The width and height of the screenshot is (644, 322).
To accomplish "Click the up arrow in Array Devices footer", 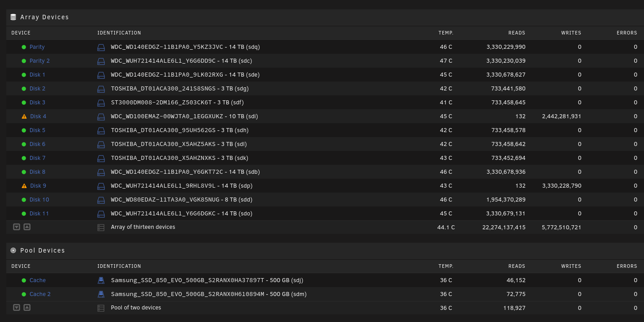I will (x=27, y=227).
